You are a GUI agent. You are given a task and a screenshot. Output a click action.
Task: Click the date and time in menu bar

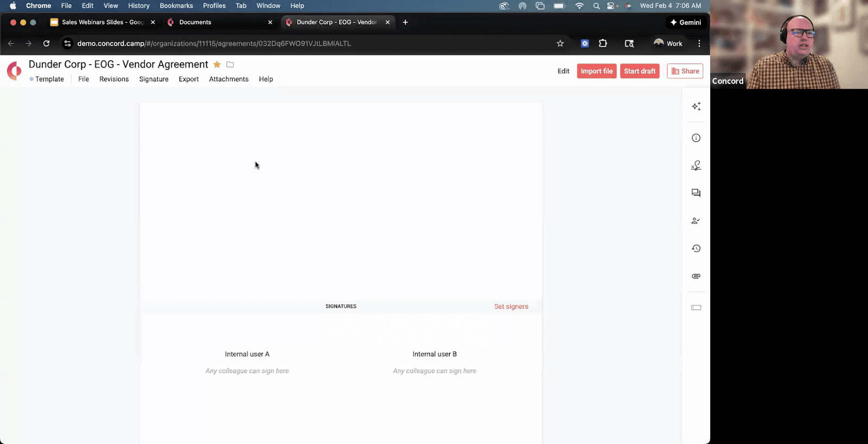point(671,6)
